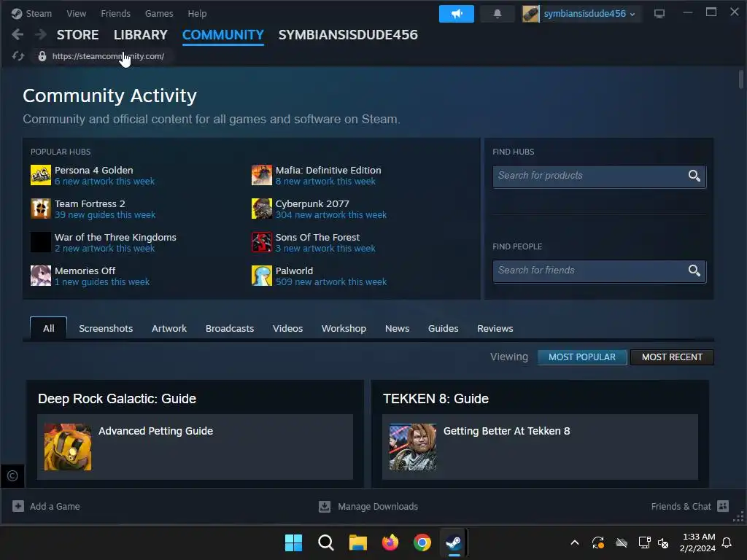Open the Steam menu
Viewport: 747px width, 560px height.
coord(39,13)
